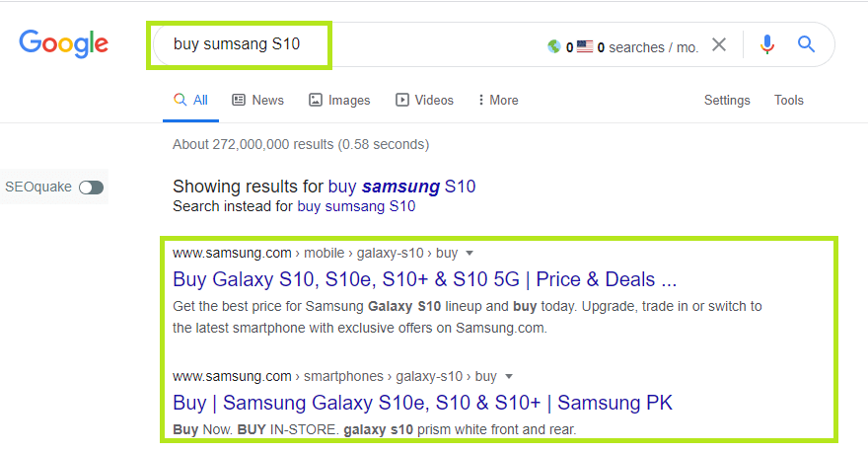Toggle the SEOquake switch
This screenshot has height=453, width=868.
(x=91, y=188)
